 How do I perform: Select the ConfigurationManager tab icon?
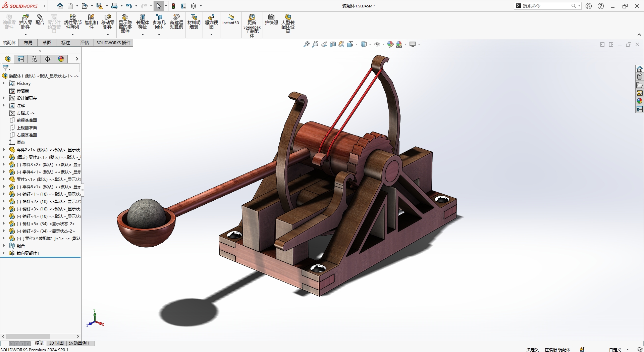click(x=34, y=59)
